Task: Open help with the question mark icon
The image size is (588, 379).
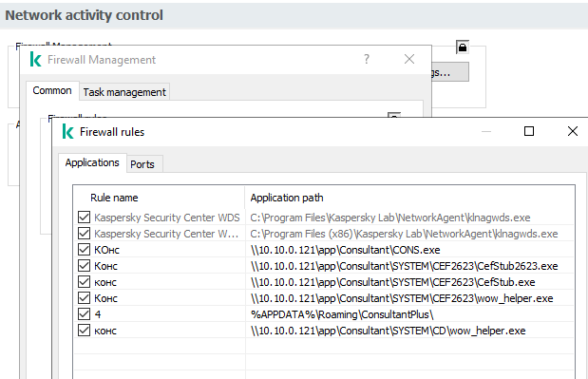Action: (367, 59)
